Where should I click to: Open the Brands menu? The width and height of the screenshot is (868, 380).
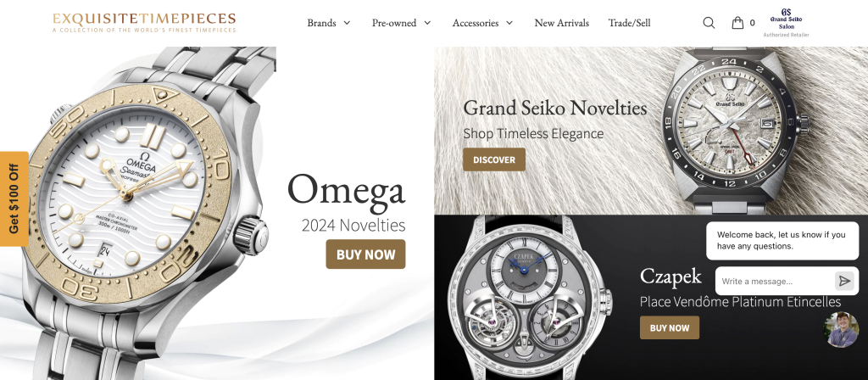tap(321, 23)
